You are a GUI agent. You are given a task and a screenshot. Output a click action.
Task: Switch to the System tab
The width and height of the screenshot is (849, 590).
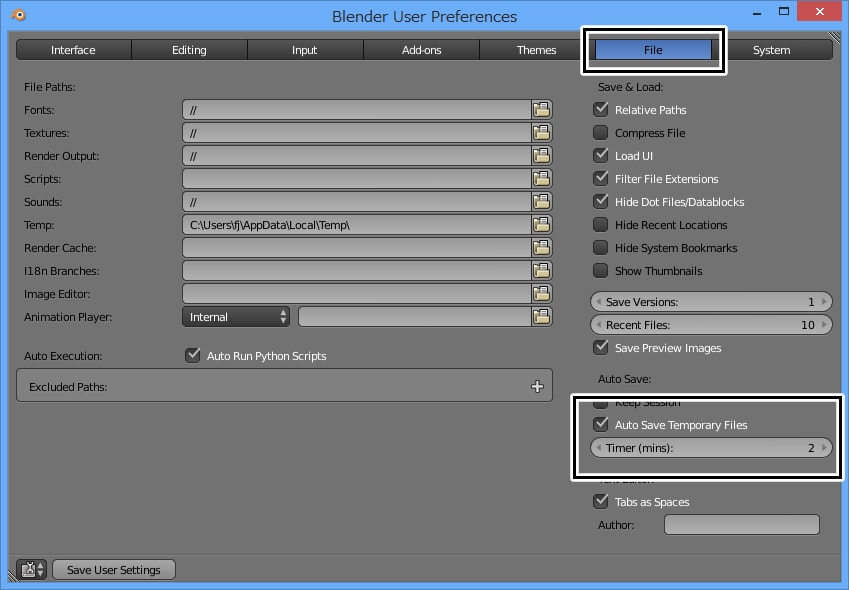pyautogui.click(x=772, y=50)
